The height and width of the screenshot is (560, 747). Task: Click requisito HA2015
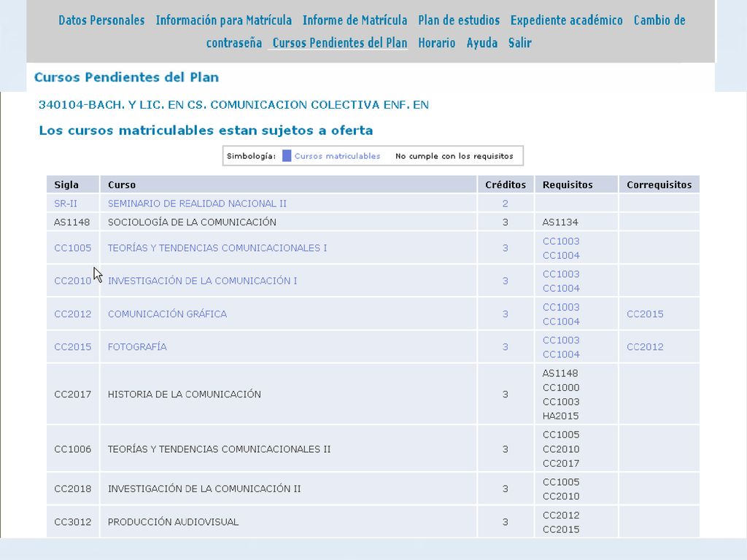561,416
